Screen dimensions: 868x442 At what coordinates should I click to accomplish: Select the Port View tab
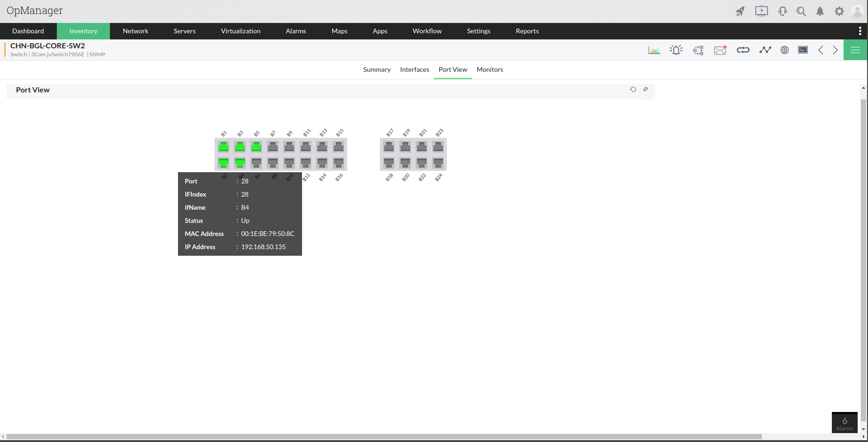[x=453, y=69]
